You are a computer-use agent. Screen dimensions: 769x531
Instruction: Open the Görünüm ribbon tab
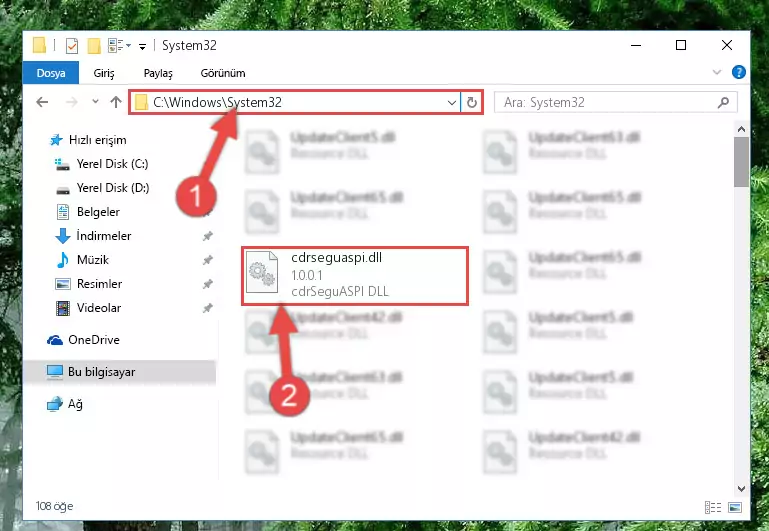pos(223,73)
